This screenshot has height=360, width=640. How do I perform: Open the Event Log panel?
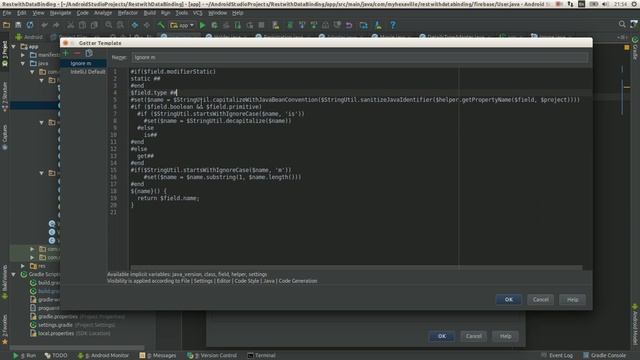coord(557,356)
